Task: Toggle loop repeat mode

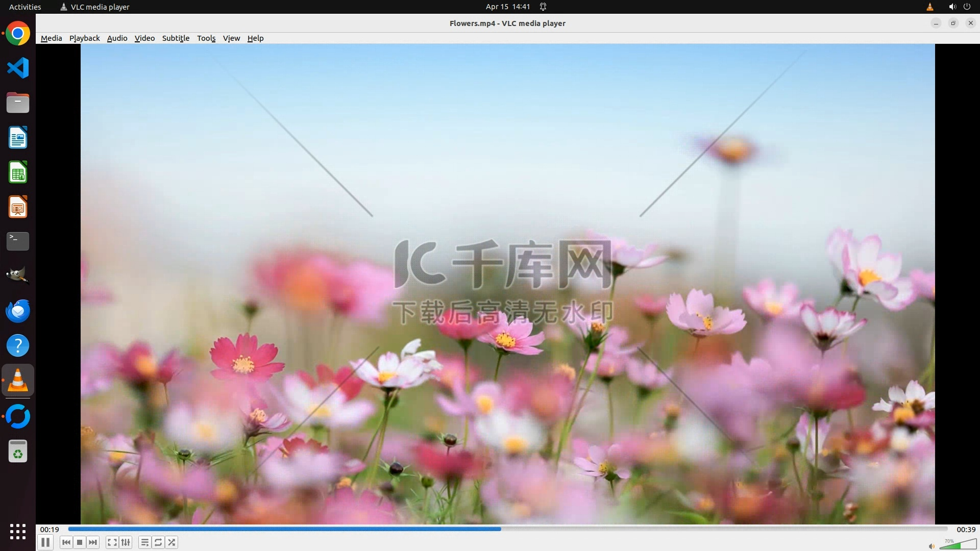Action: [158, 542]
